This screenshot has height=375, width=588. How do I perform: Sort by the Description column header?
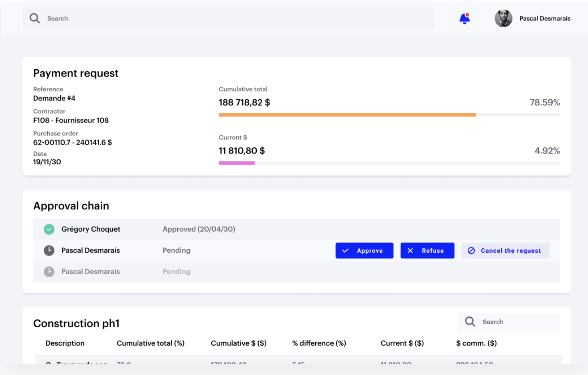[x=65, y=343]
